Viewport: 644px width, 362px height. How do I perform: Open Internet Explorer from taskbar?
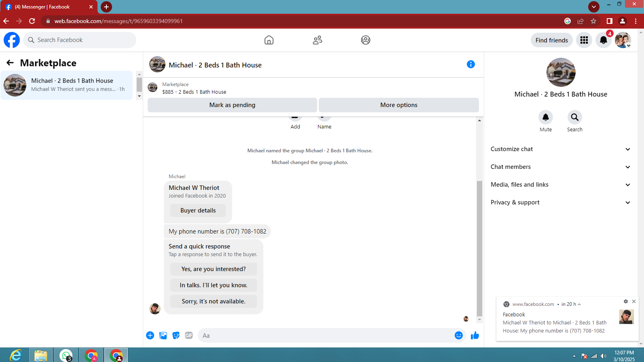click(16, 356)
